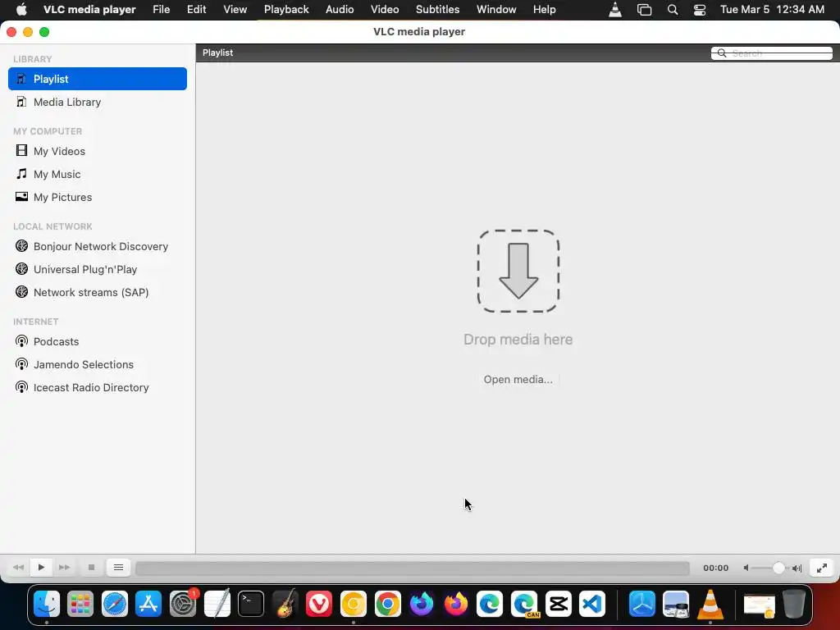Screen dimensions: 840x630
Task: Open CapCut from the Dock
Action: [558, 604]
